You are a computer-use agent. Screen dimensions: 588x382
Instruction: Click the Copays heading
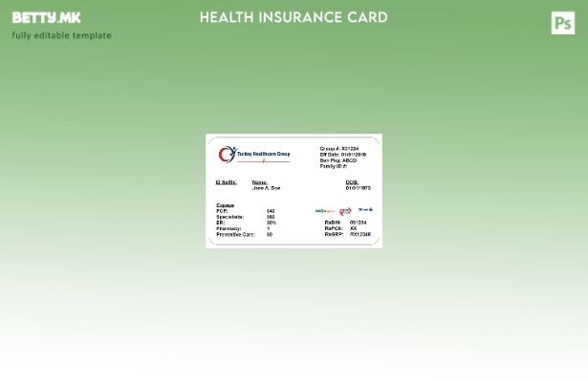225,204
